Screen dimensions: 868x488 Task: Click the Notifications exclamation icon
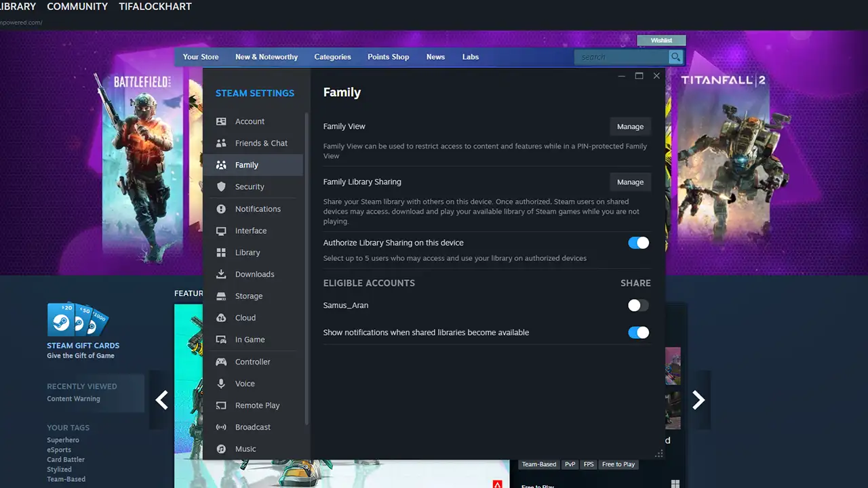(x=221, y=209)
